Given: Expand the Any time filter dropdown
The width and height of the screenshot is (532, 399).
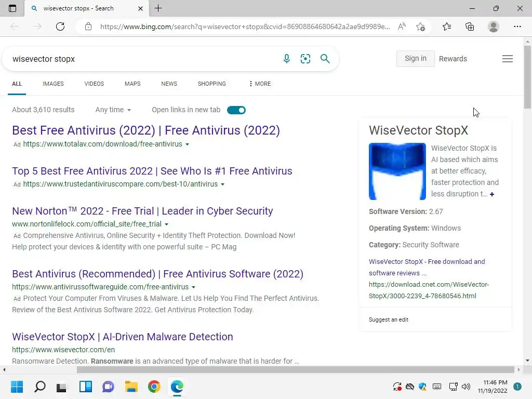Looking at the screenshot, I should 113,110.
